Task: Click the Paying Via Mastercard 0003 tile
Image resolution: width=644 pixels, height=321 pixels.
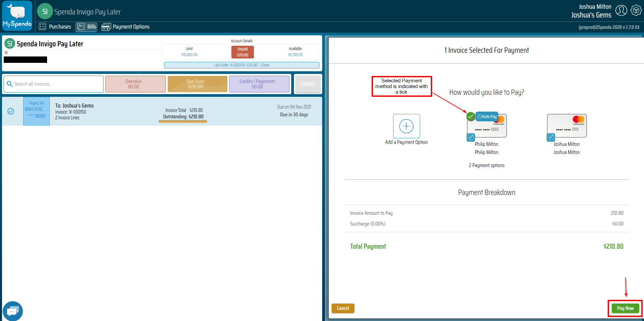Action: pos(36,111)
